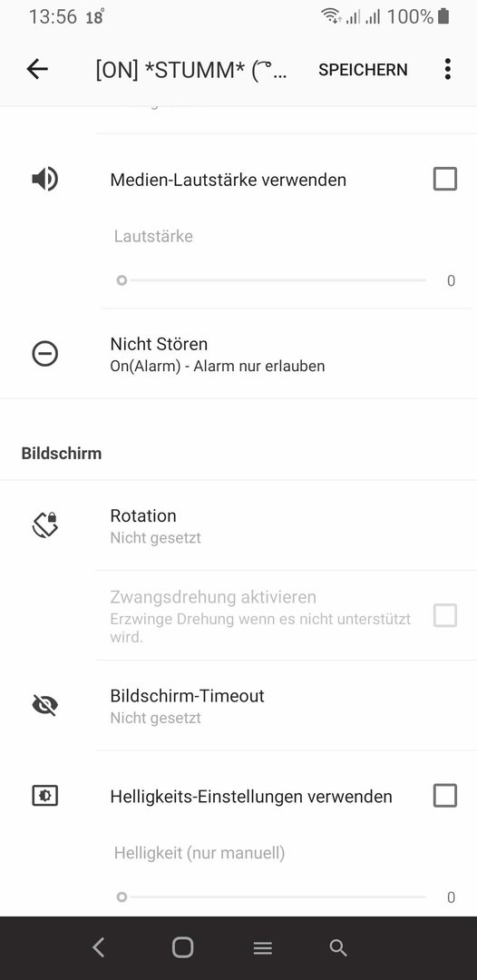Open the three-dot overflow menu
477x980 pixels.
point(447,69)
